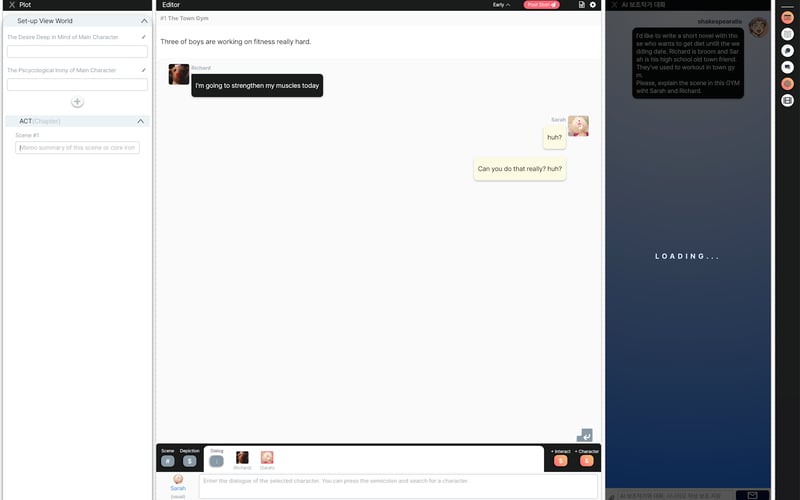800x500 pixels.
Task: Select the AI chat request message bubble
Action: [688, 63]
